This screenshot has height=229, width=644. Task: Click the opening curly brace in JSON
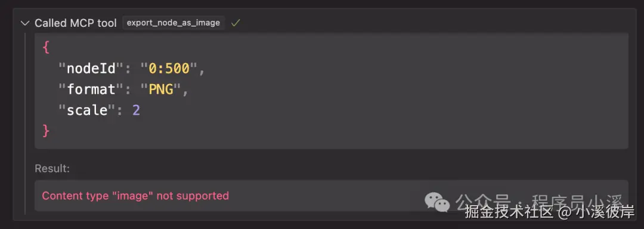tap(45, 47)
